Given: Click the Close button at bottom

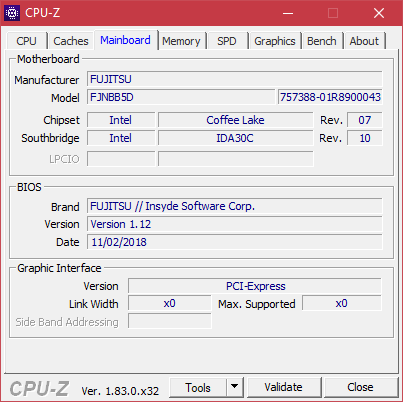Looking at the screenshot, I should pos(360,387).
